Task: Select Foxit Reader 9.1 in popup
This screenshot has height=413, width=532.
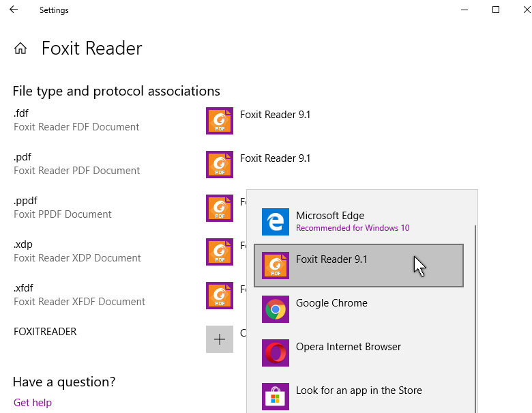Action: point(359,266)
